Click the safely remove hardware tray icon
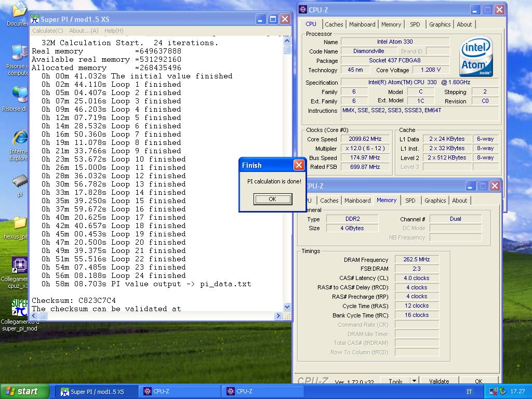 coord(502,392)
